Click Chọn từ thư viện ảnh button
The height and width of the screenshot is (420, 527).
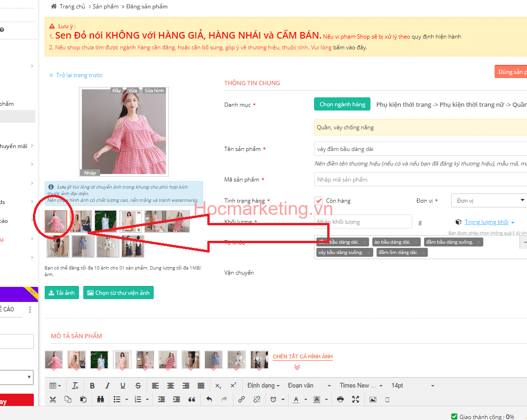(x=118, y=293)
